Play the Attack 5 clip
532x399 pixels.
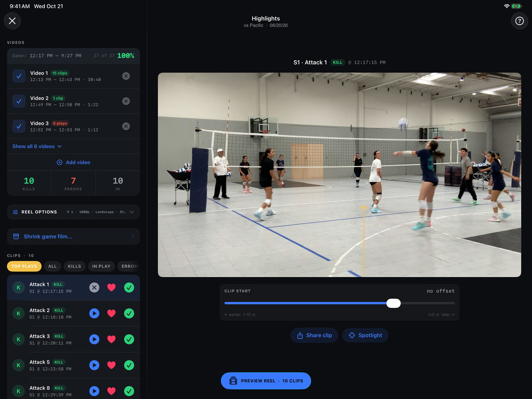click(x=94, y=365)
